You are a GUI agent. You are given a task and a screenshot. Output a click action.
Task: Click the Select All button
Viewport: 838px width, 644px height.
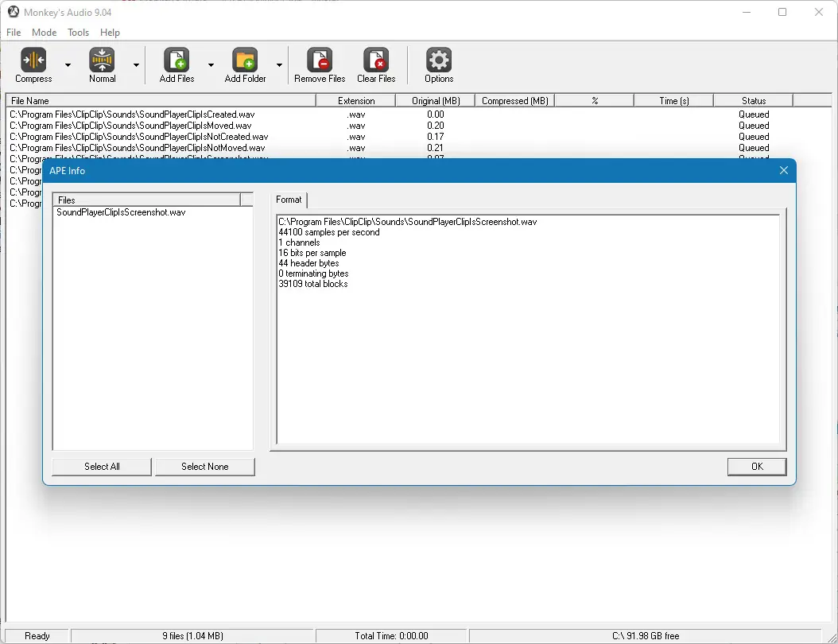(x=102, y=467)
